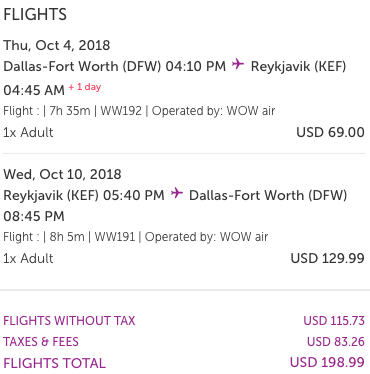This screenshot has height=374, width=370.
Task: Click the FLIGHTS WITHOUT TAX label
Action: click(x=69, y=321)
